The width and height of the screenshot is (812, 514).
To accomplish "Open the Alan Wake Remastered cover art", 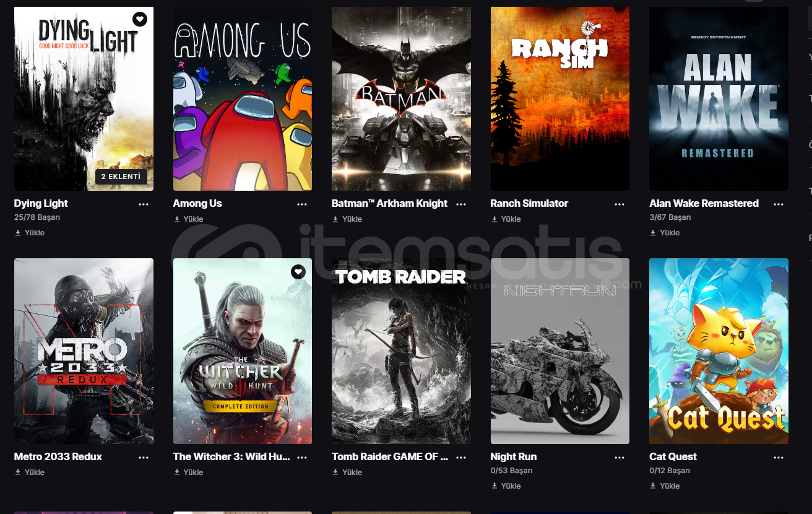I will point(719,98).
